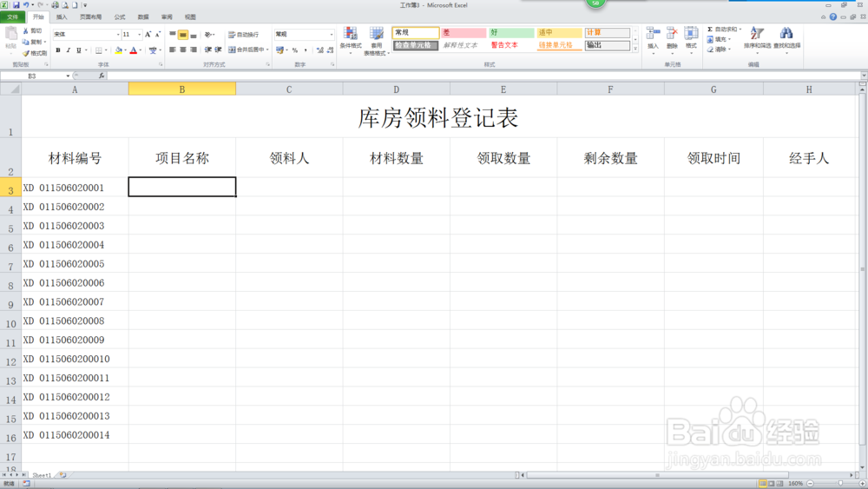
Task: Click the increase decimal places icon
Action: (320, 50)
